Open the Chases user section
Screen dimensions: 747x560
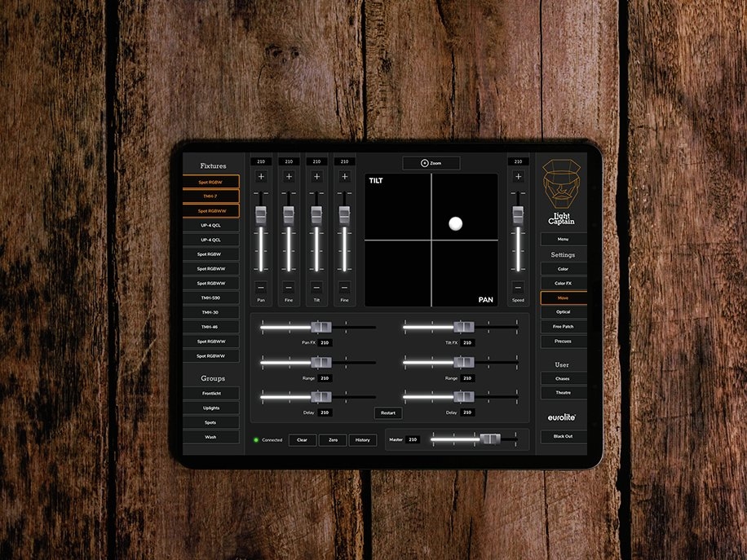(563, 378)
